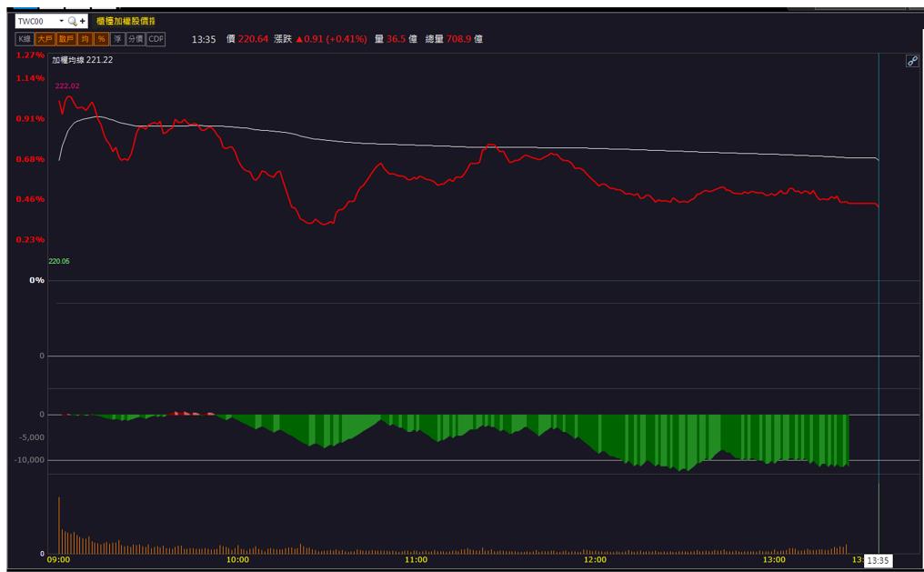Click the 13:00 label on the time axis
The image size is (924, 572).
click(x=774, y=559)
